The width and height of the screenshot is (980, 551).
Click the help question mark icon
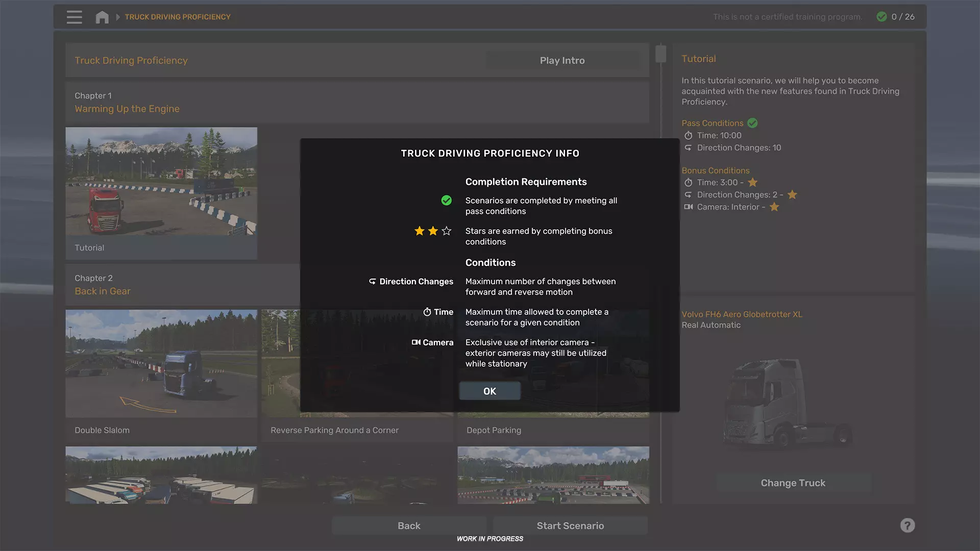[907, 525]
